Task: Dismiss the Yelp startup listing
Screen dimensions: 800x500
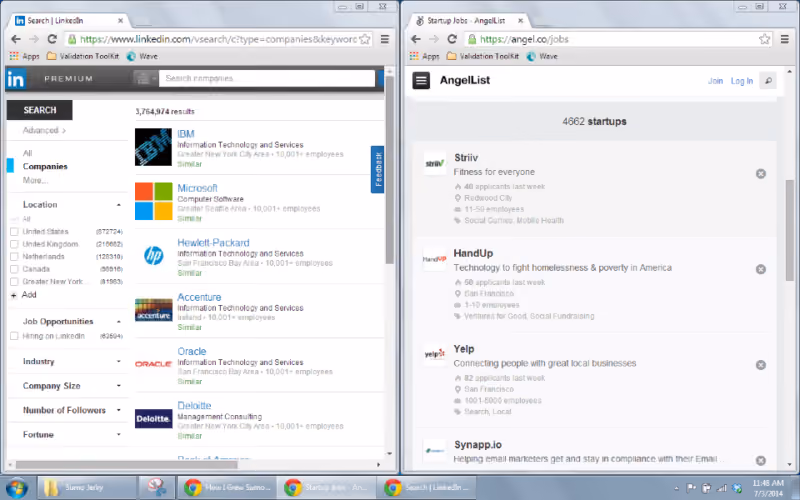Action: (x=761, y=365)
